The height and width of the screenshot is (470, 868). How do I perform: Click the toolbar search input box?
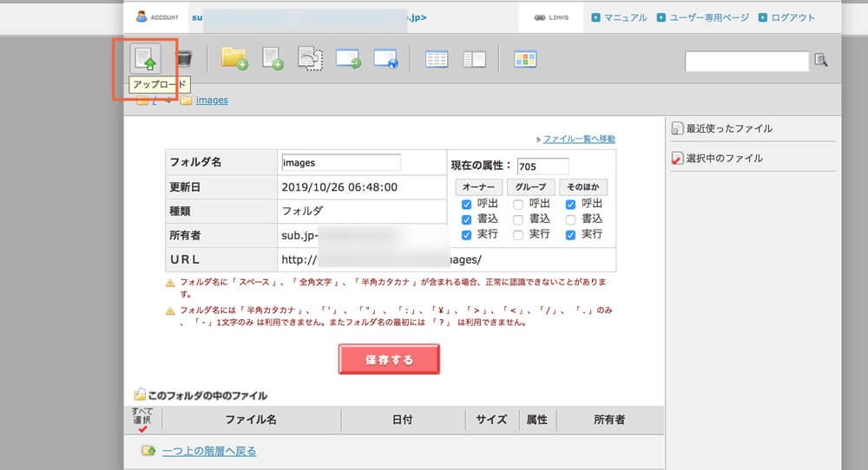coord(746,61)
